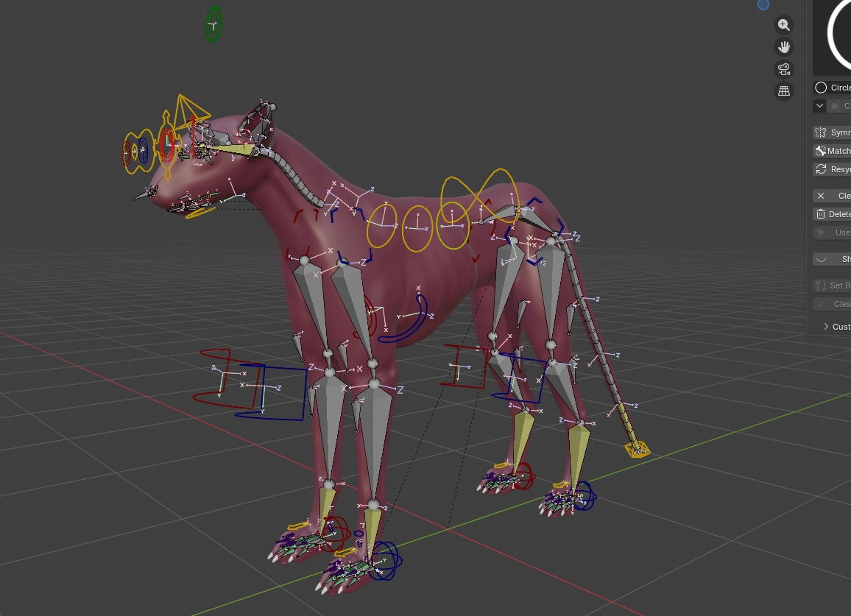
Task: Switch perspective/orthographic with the grid icon
Action: click(x=784, y=91)
